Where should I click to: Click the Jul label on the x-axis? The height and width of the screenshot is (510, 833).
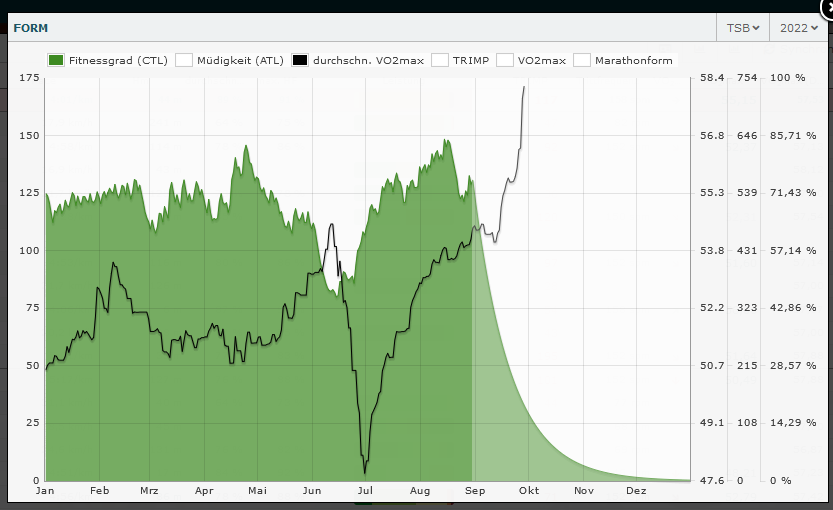coord(365,491)
